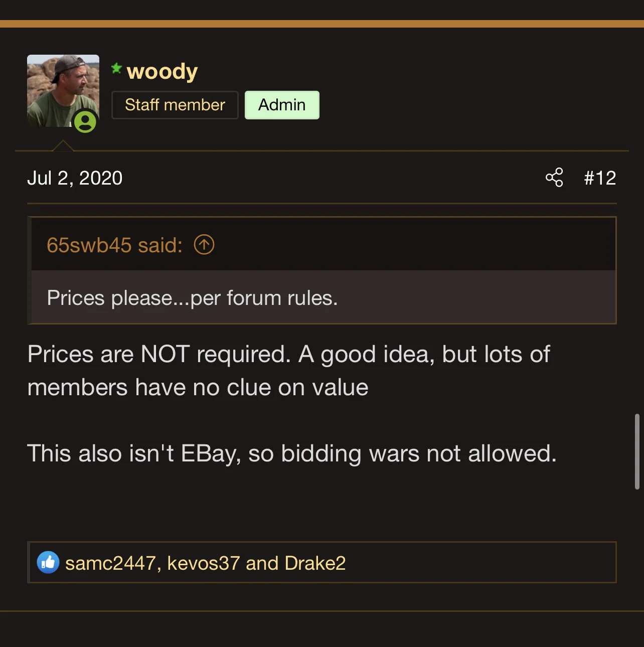Click the orange header bar at the top
The height and width of the screenshot is (647, 644).
322,24
